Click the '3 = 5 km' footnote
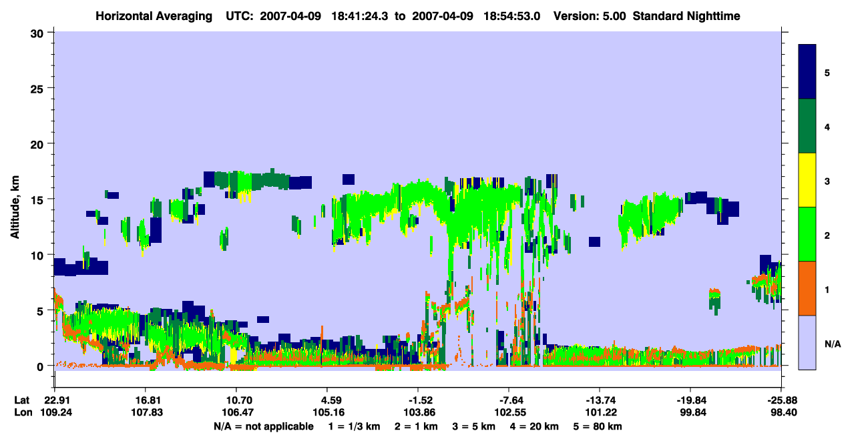The image size is (868, 445). (475, 426)
